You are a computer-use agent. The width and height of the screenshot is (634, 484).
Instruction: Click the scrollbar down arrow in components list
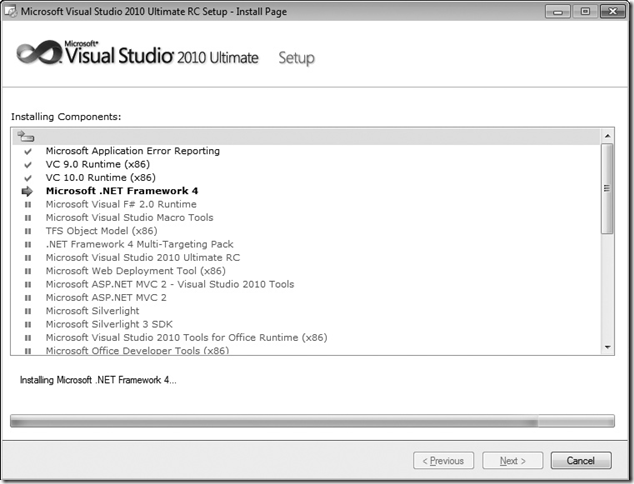point(607,347)
